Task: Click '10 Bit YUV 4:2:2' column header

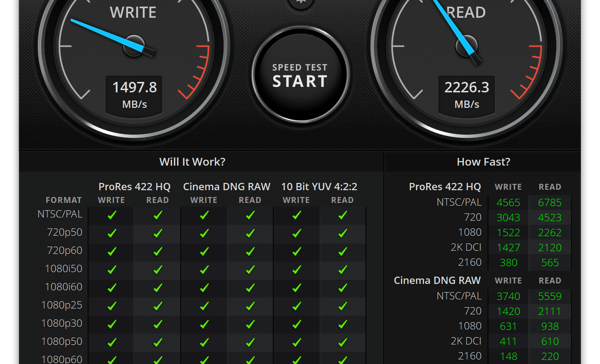Action: (319, 187)
